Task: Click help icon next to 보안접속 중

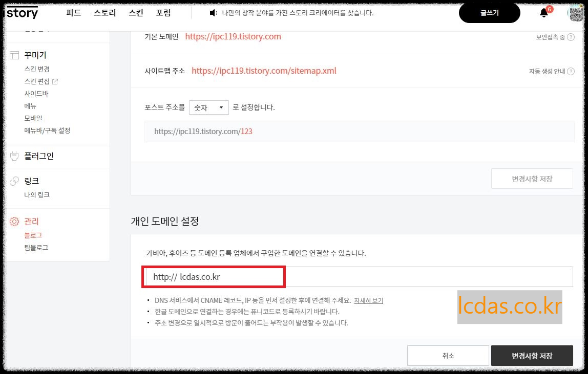Action: click(x=571, y=37)
